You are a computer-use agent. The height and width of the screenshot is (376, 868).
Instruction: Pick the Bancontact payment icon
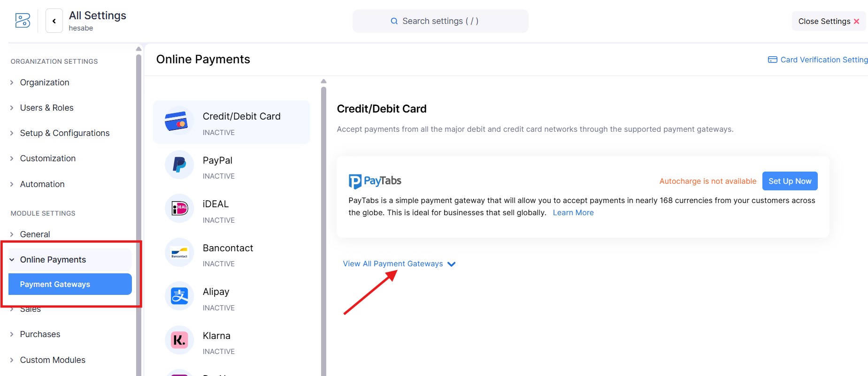179,253
